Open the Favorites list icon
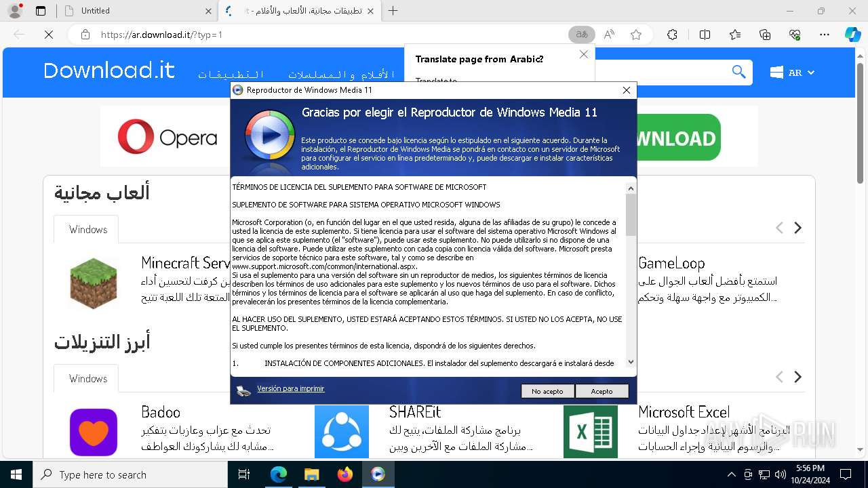The image size is (868, 488). pyautogui.click(x=735, y=35)
